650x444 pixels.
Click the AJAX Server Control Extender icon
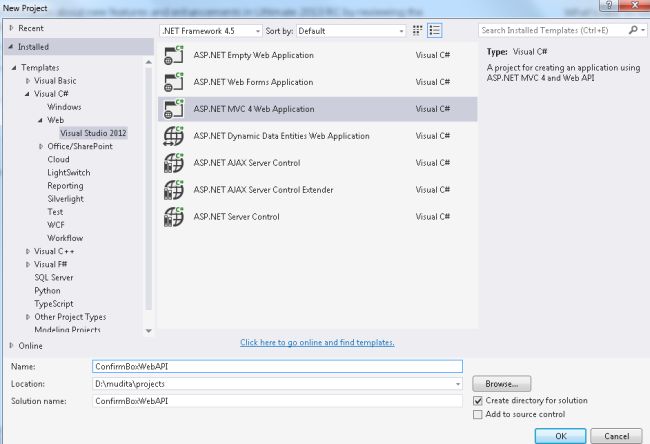(x=174, y=190)
